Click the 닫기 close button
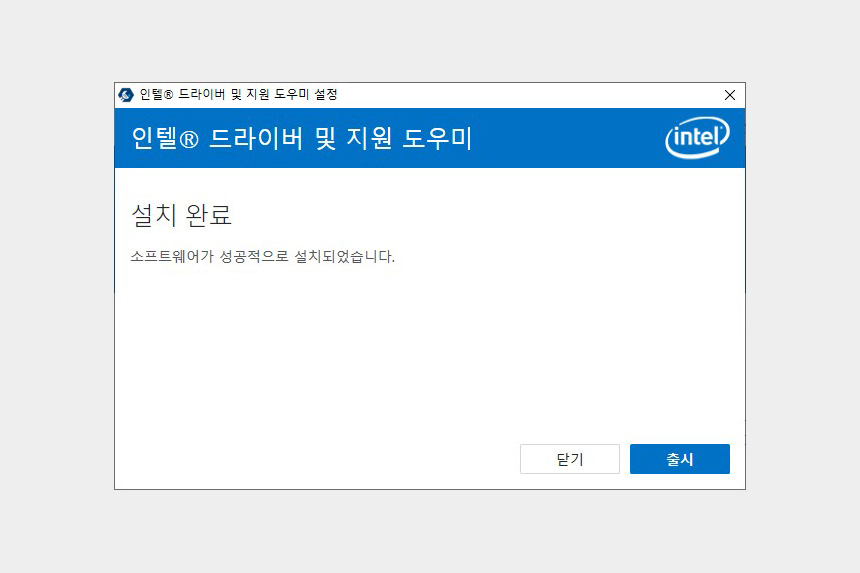The height and width of the screenshot is (573, 860). pos(570,459)
